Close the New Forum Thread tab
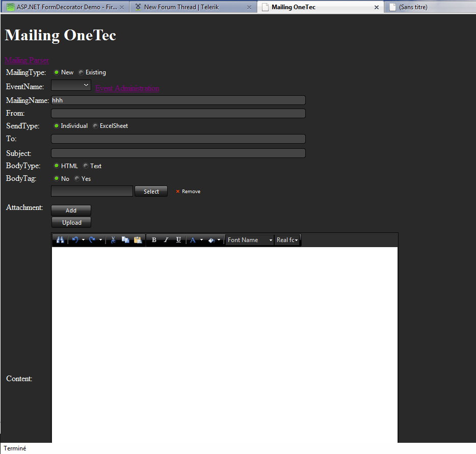The image size is (476, 454). point(249,7)
